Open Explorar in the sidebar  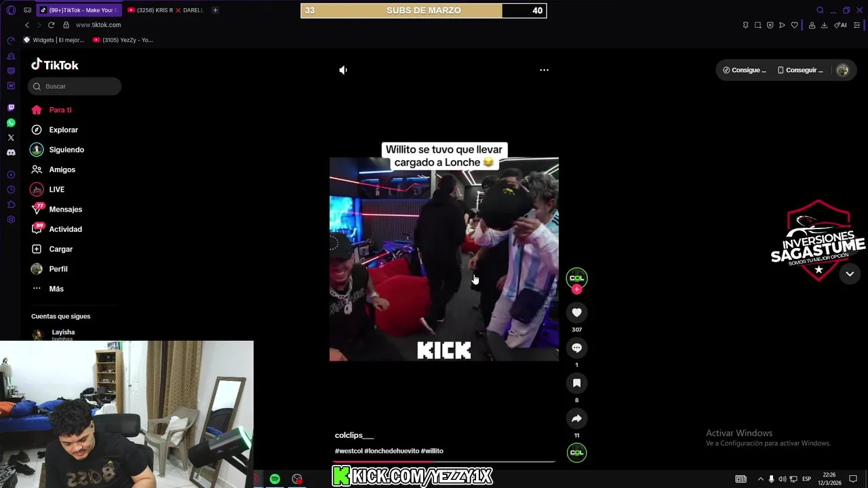[54, 129]
